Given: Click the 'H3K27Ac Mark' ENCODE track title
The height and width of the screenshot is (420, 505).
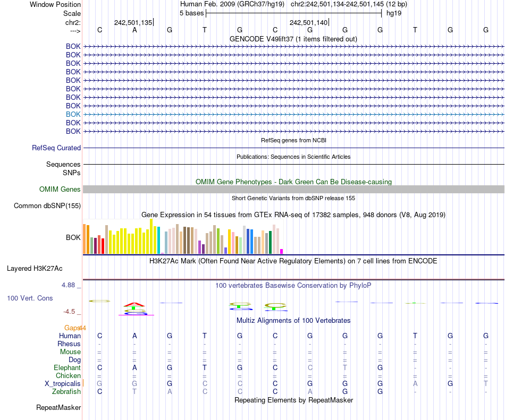Looking at the screenshot, I should pyautogui.click(x=293, y=261).
